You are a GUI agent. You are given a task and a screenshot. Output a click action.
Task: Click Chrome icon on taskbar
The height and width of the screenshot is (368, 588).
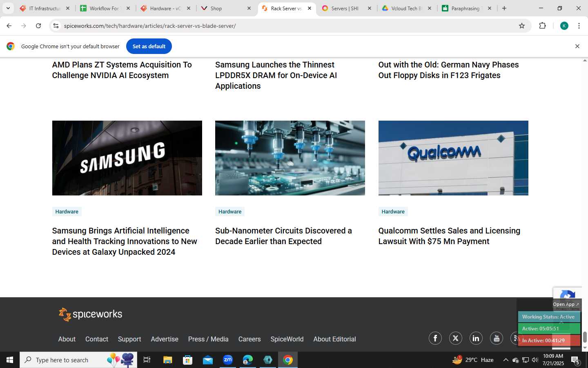[x=288, y=360]
